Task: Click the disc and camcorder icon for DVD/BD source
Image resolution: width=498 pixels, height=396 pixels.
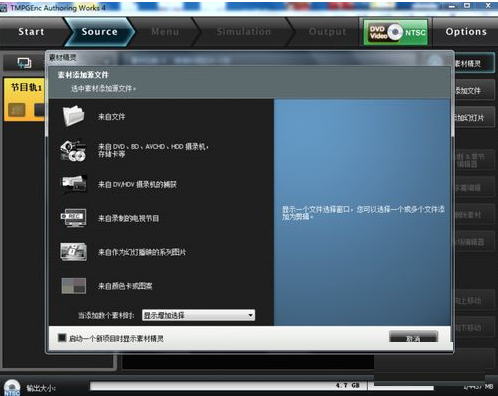Action: [x=73, y=151]
